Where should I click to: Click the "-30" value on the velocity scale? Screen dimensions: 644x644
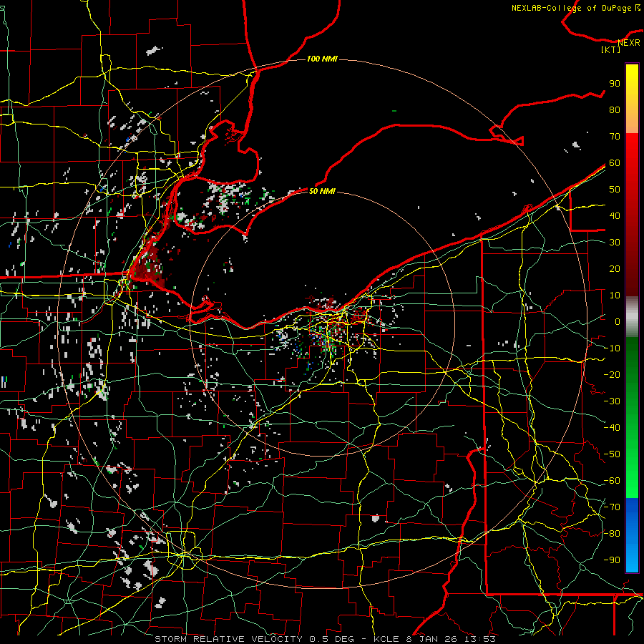tap(612, 401)
